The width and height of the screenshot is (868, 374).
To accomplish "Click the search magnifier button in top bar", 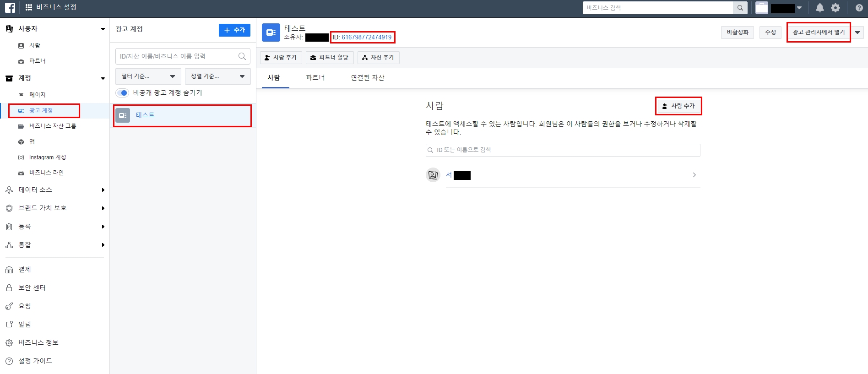I will (740, 8).
